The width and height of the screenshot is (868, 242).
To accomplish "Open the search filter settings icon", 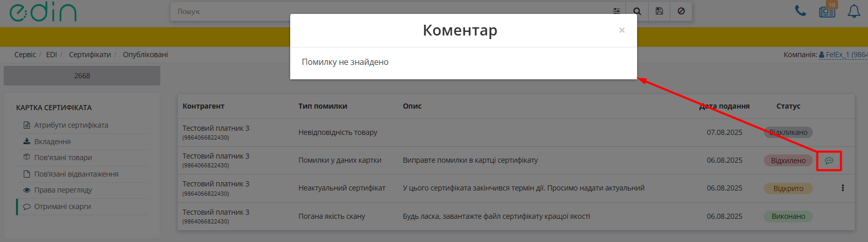I will 616,11.
